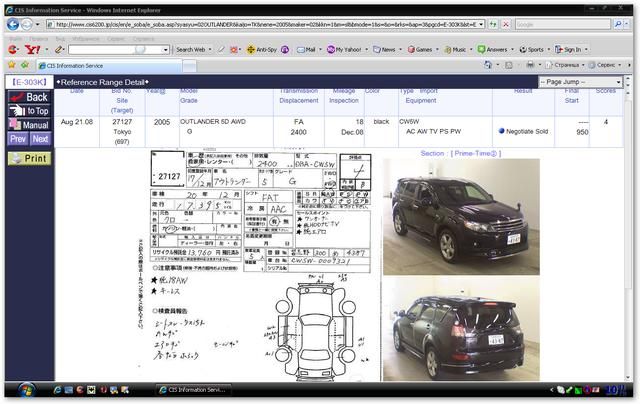Click the browser Forward arrow button
640x404 pixels.
click(x=27, y=24)
